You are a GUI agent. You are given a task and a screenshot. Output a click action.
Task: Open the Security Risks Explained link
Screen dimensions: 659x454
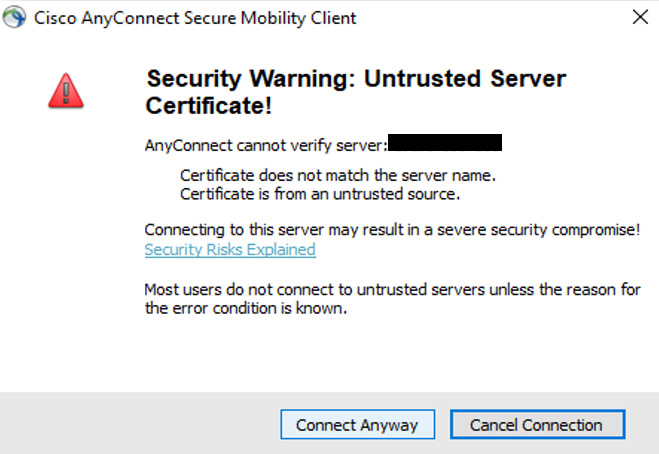click(x=230, y=250)
